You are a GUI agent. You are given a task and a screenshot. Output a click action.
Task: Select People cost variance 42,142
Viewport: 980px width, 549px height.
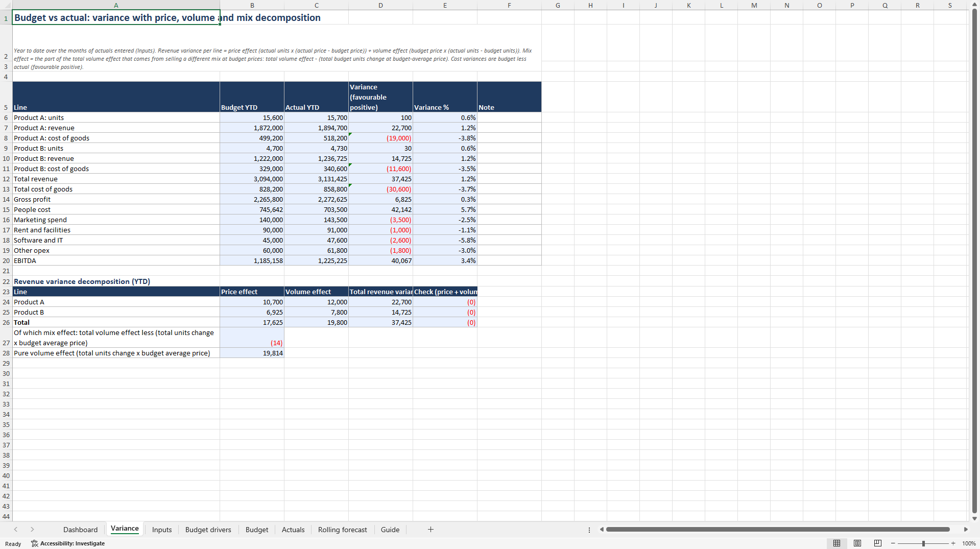(380, 209)
